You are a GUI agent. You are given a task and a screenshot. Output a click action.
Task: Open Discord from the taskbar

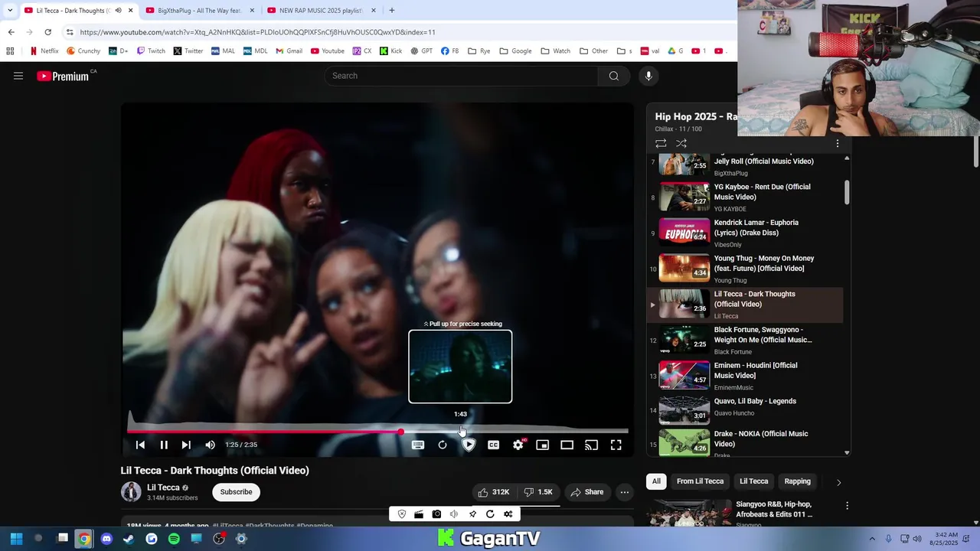106,539
